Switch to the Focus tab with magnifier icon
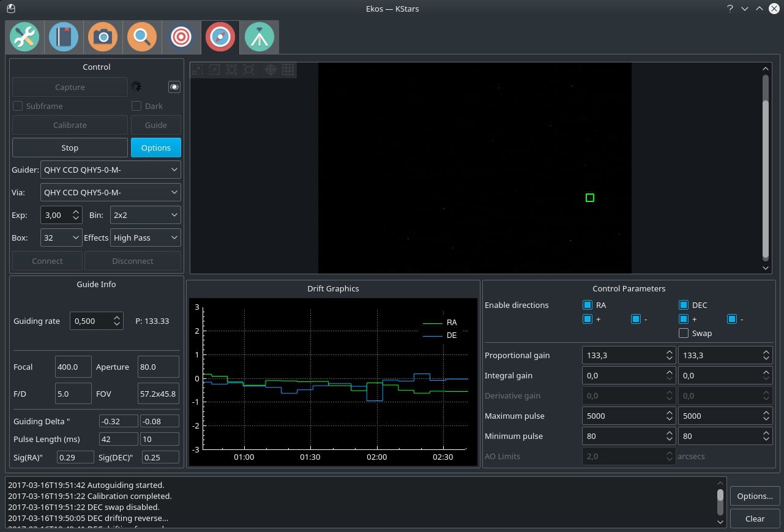 142,37
